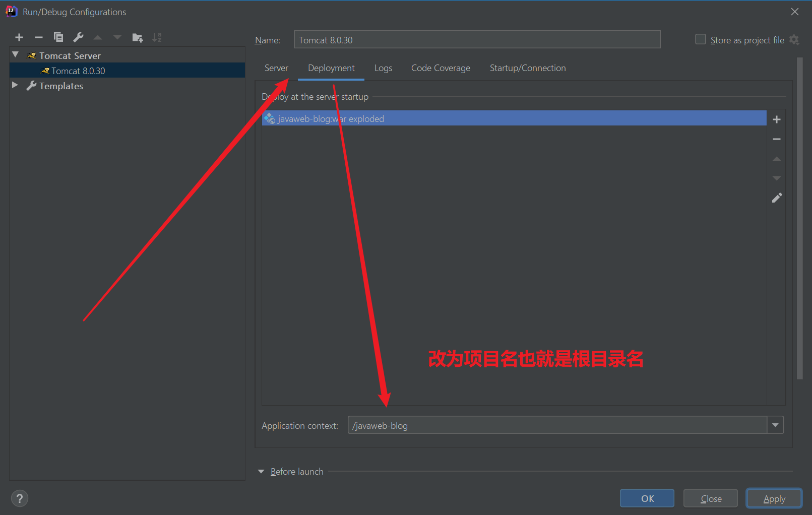Image resolution: width=812 pixels, height=515 pixels.
Task: Move configuration down in the toolbar
Action: [x=117, y=37]
